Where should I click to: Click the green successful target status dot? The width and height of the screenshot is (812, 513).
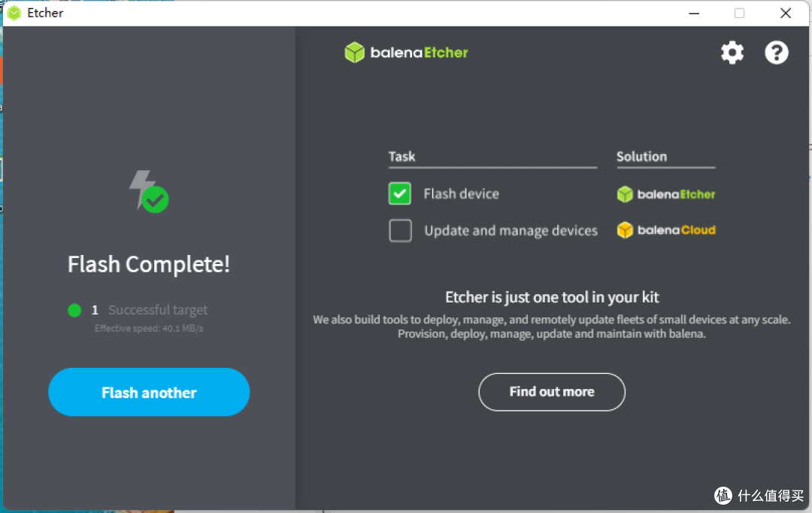(x=74, y=311)
